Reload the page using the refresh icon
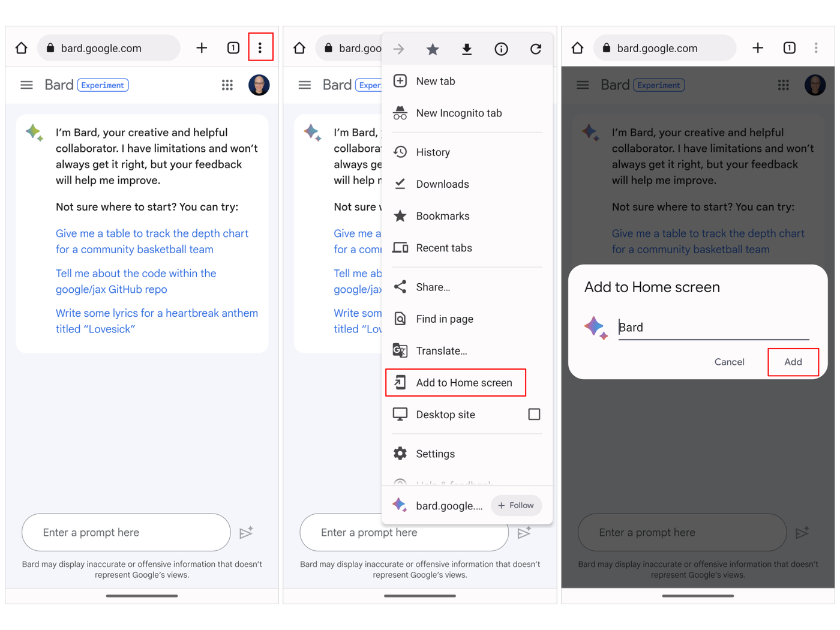Viewport: 840px width, 630px height. (x=535, y=49)
